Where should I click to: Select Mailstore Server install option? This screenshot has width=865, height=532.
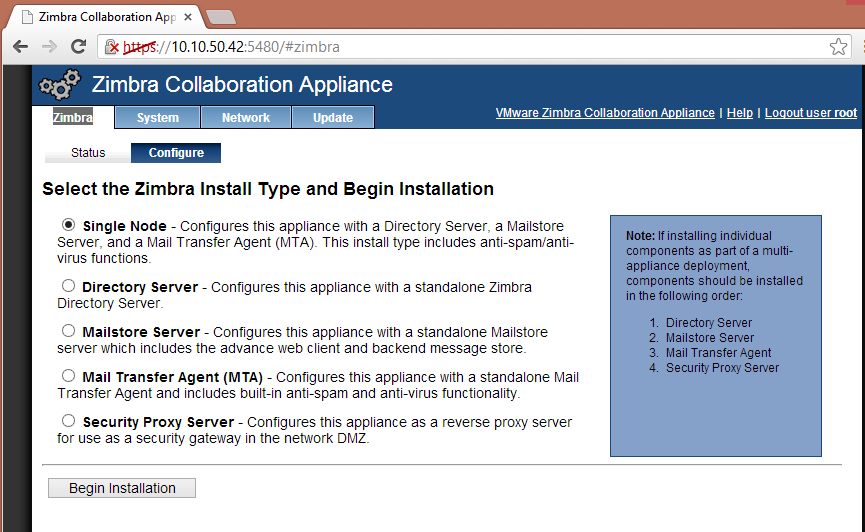click(x=68, y=331)
